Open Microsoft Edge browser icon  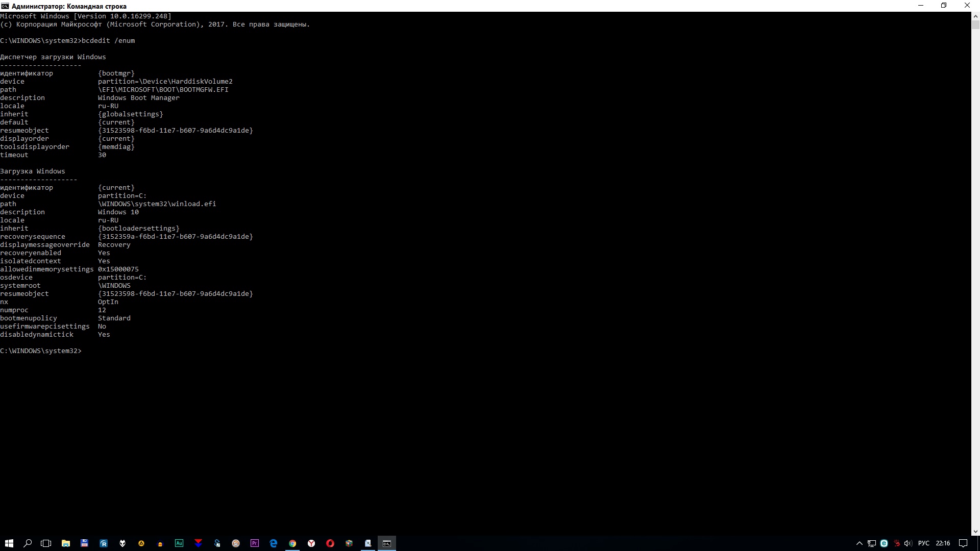pos(274,543)
